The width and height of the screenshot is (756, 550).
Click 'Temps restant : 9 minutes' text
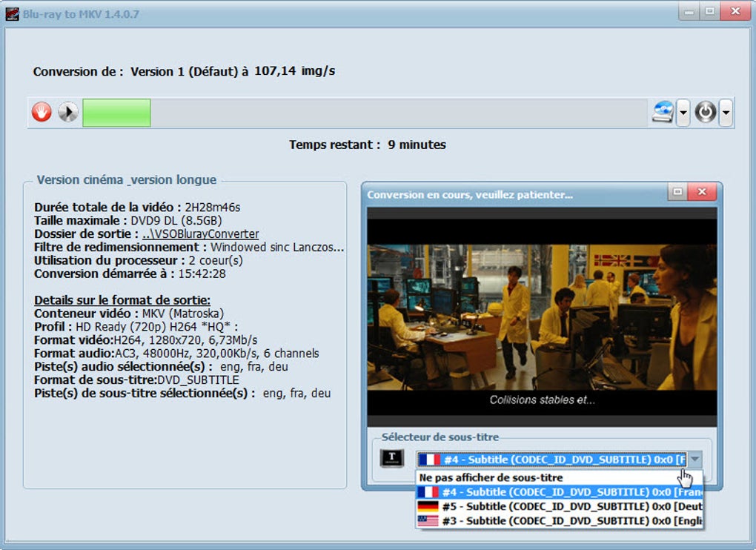[x=368, y=145]
